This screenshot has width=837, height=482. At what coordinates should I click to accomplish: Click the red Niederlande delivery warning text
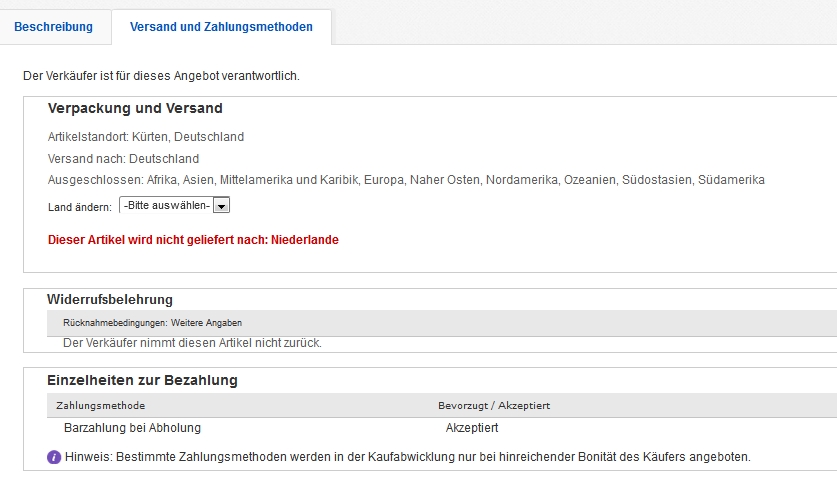pyautogui.click(x=193, y=240)
